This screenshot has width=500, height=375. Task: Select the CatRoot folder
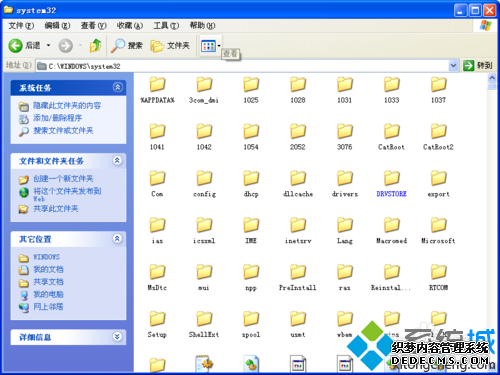tap(392, 136)
